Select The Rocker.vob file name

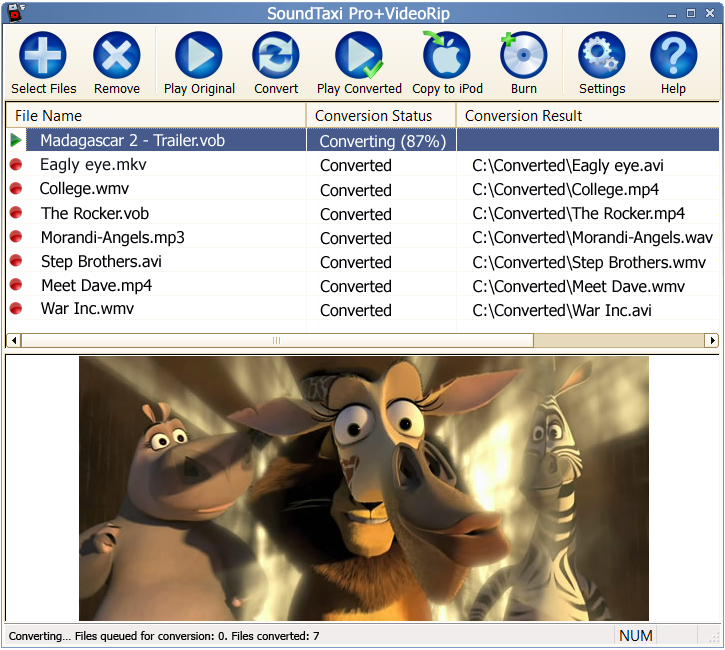click(95, 213)
